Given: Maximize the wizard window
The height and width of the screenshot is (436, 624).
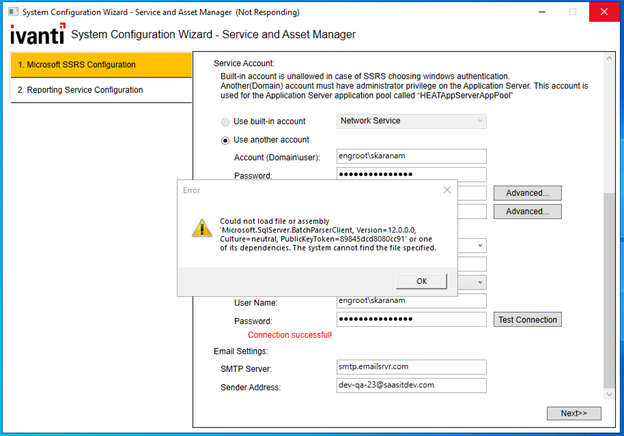Looking at the screenshot, I should tap(572, 11).
